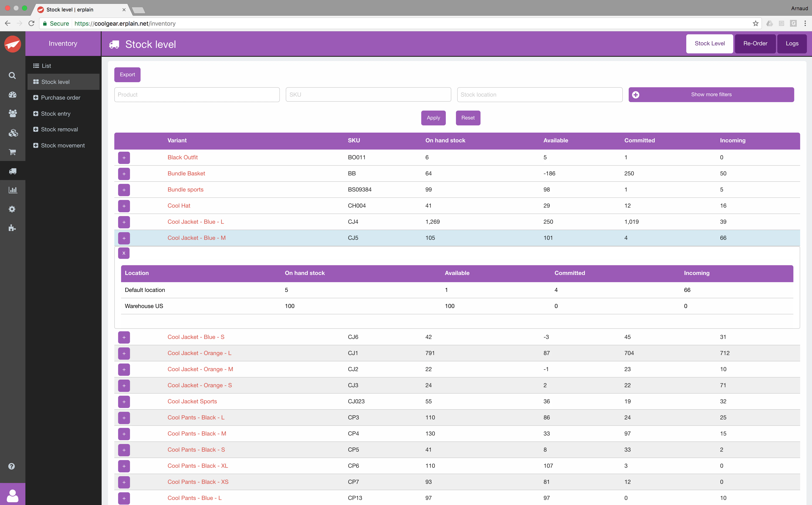Open the search icon in sidebar
Image resolution: width=812 pixels, height=505 pixels.
[x=12, y=75]
